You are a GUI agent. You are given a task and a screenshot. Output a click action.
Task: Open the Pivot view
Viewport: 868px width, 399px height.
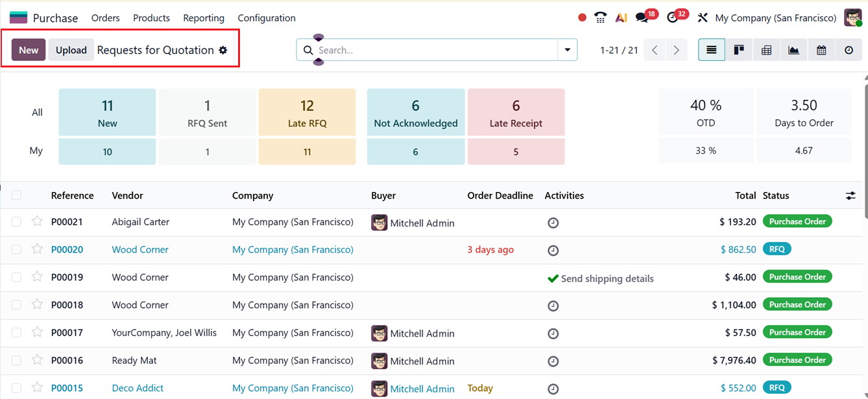(766, 49)
